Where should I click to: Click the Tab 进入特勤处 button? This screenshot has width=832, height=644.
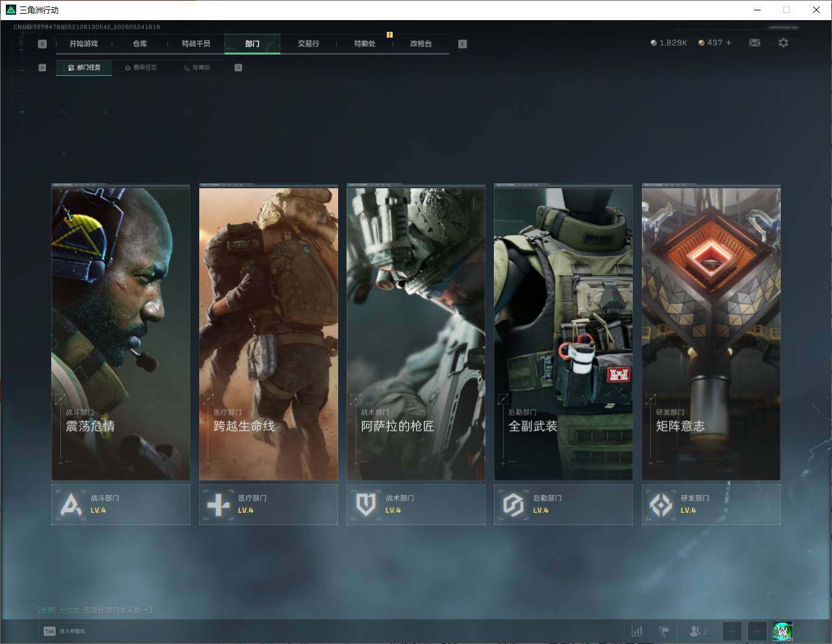click(64, 631)
